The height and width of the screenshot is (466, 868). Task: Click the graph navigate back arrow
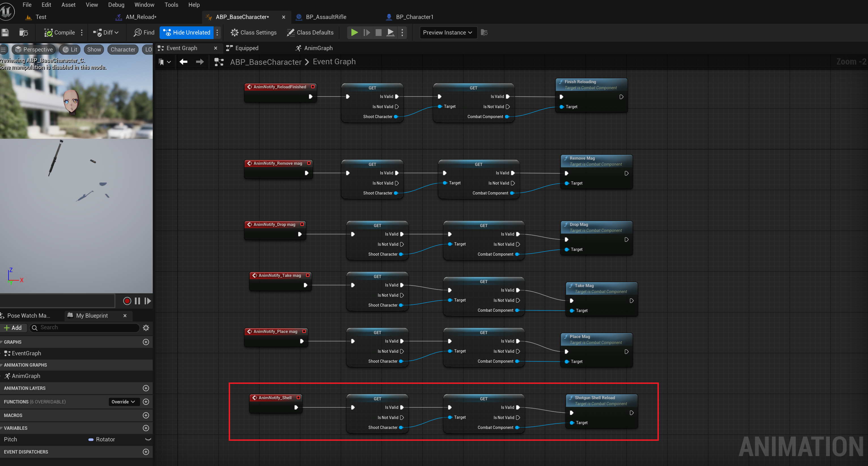[x=184, y=62]
